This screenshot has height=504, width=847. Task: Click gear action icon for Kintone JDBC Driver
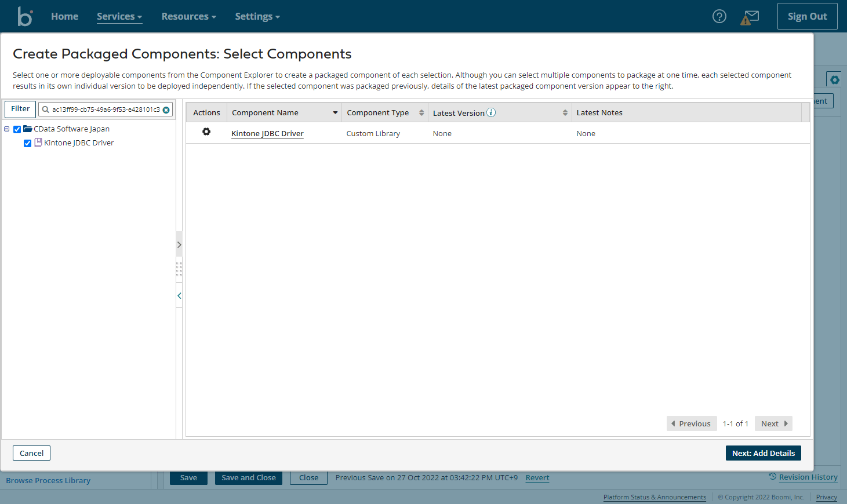point(206,132)
